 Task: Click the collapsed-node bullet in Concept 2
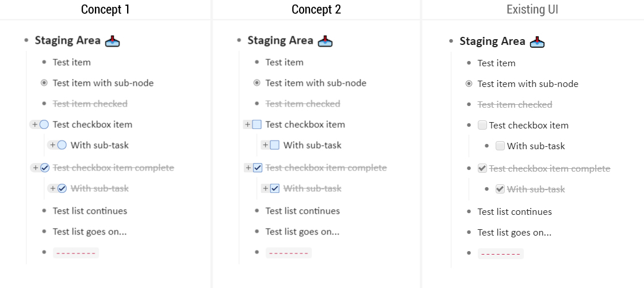256,83
